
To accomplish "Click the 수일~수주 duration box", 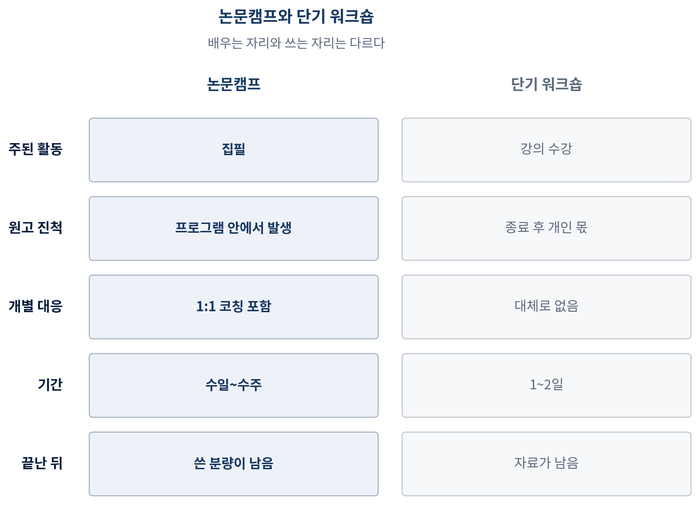I will pos(233,386).
